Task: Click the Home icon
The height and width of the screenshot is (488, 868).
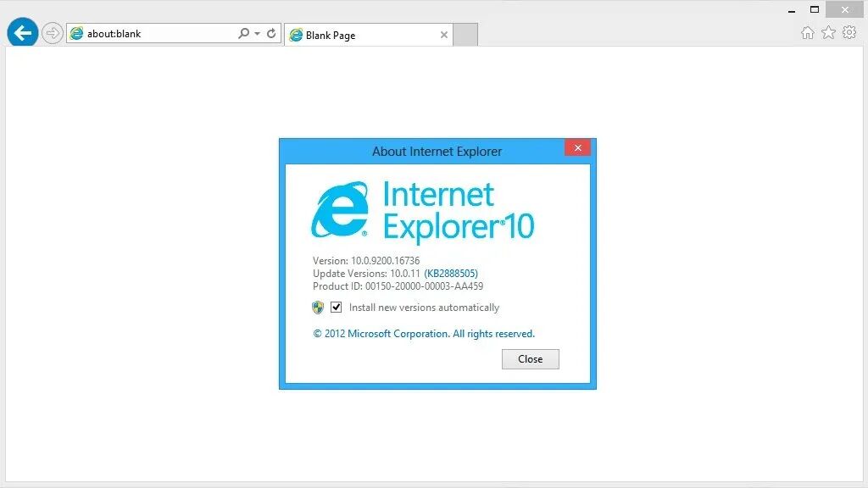Action: (x=808, y=33)
